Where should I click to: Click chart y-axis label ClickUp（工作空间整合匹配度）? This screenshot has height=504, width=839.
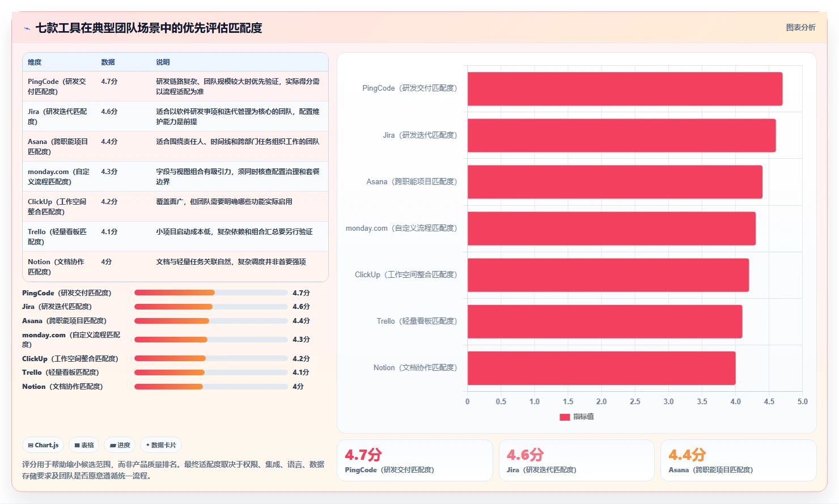pos(406,275)
